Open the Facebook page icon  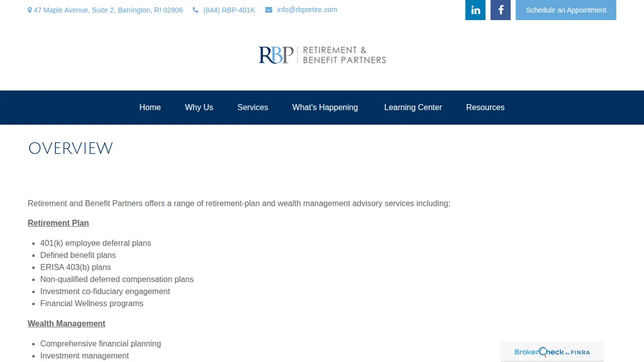[501, 10]
